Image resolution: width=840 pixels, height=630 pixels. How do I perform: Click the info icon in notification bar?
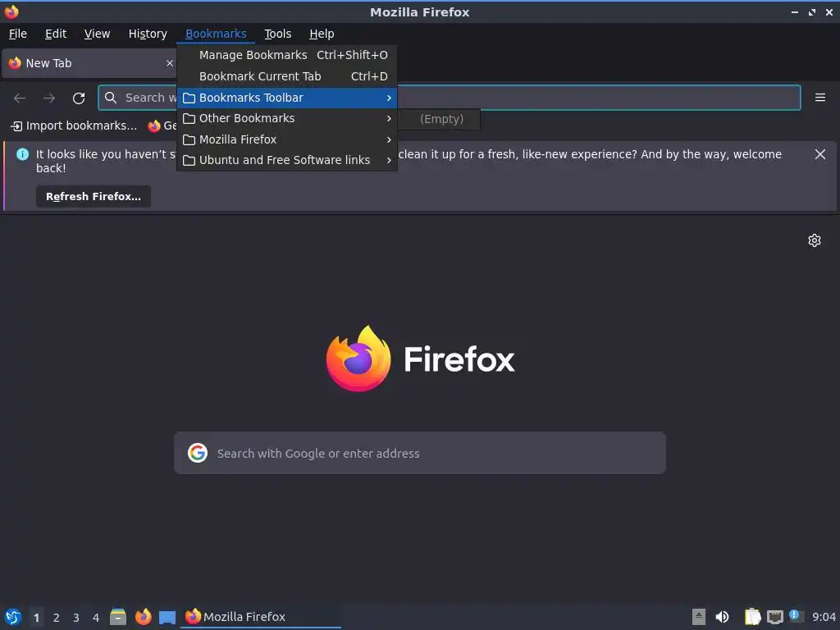tap(22, 154)
